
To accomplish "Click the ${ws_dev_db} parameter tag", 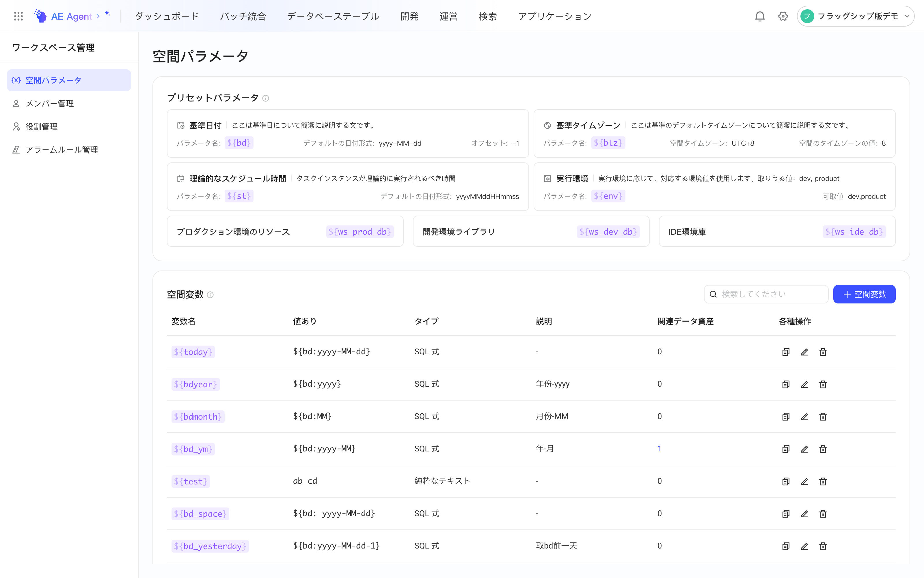I will click(x=608, y=232).
